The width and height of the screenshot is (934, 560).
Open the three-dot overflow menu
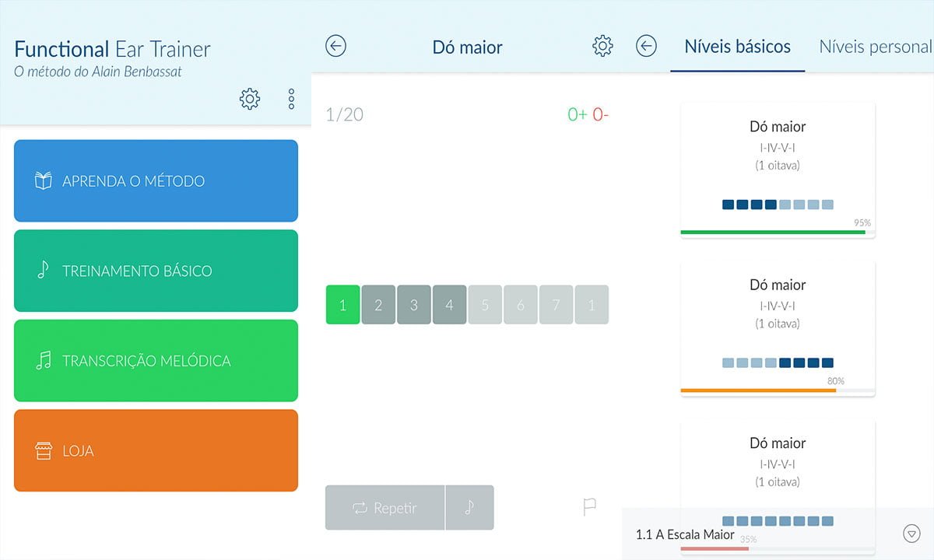[x=291, y=99]
